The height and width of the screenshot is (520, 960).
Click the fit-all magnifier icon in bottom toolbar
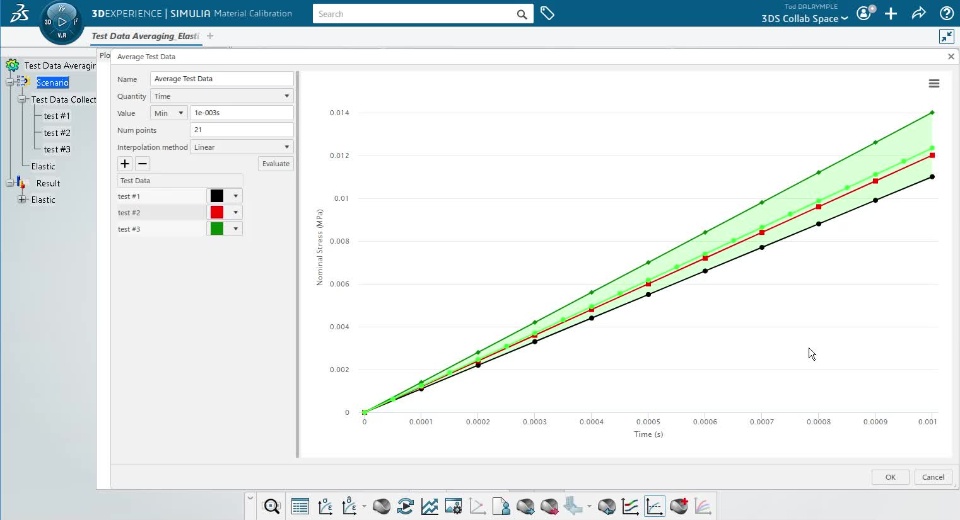(272, 507)
